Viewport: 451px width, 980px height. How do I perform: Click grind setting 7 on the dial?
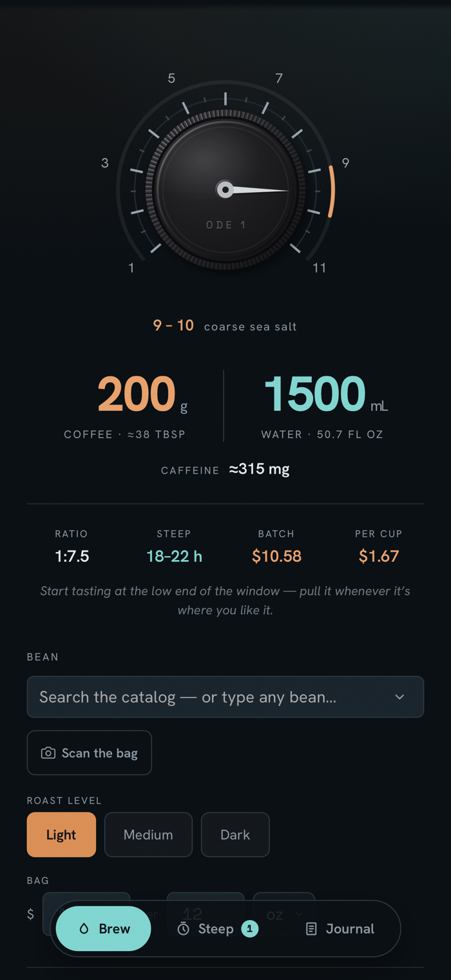279,79
